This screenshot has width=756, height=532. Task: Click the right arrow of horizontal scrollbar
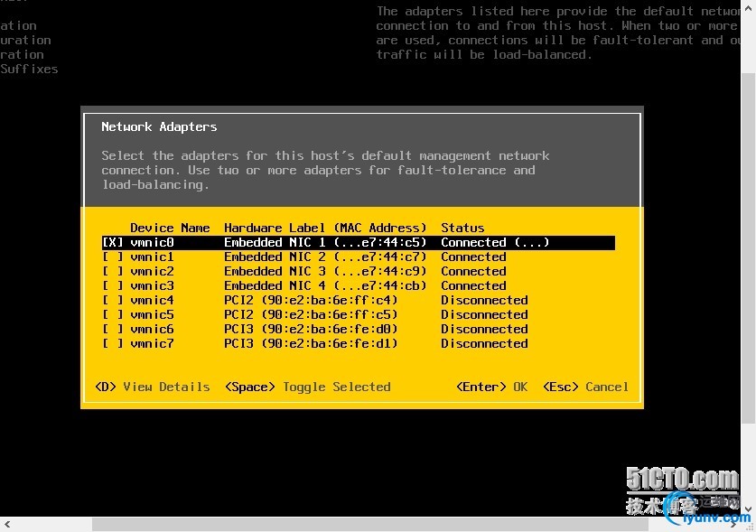733,524
